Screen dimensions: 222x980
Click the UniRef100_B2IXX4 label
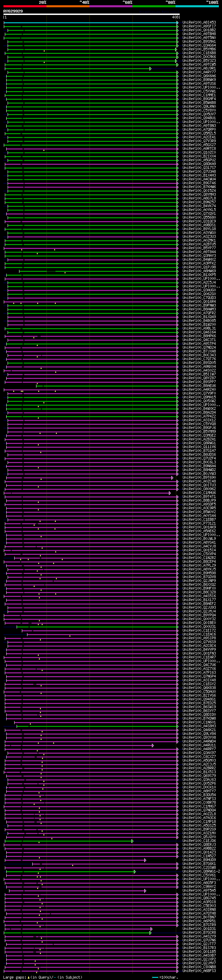click(199, 156)
